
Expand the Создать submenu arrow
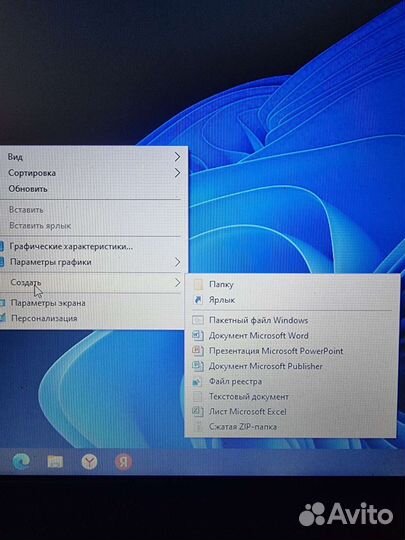(177, 283)
